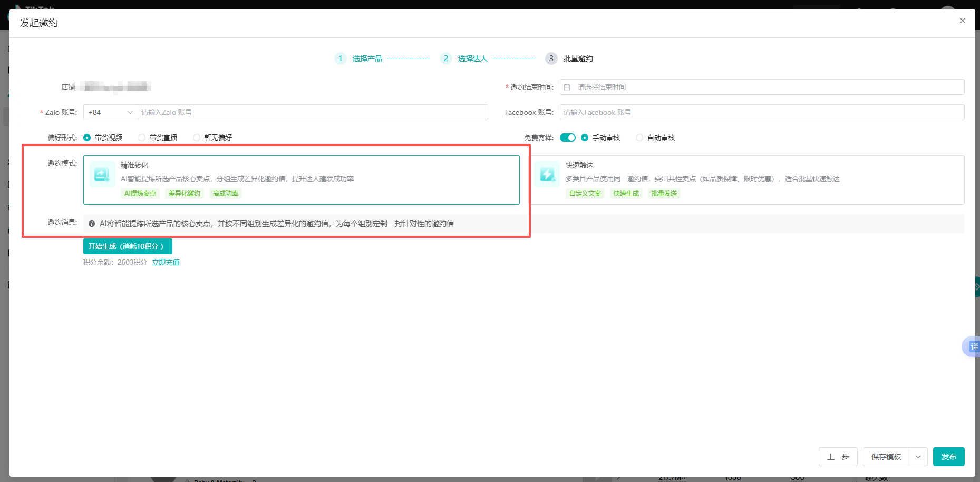Close the 发起邀约 dialog with the X icon
The height and width of the screenshot is (482, 980).
tap(962, 21)
